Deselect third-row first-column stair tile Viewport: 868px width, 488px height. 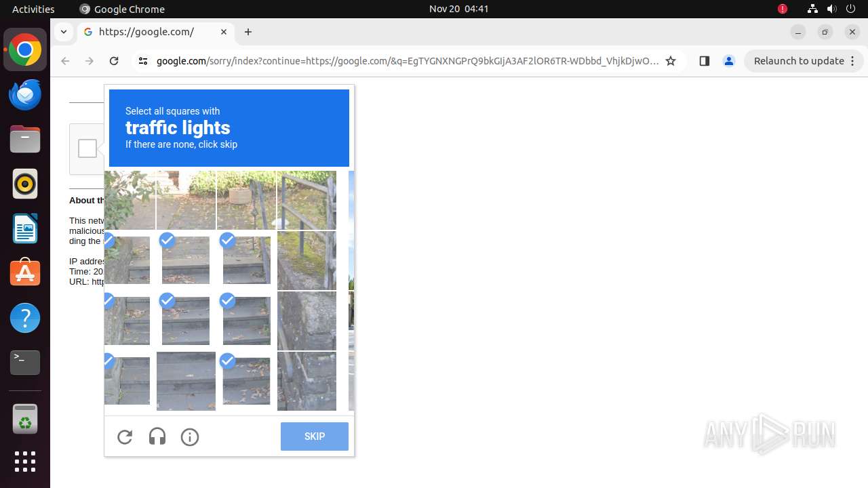(x=127, y=321)
